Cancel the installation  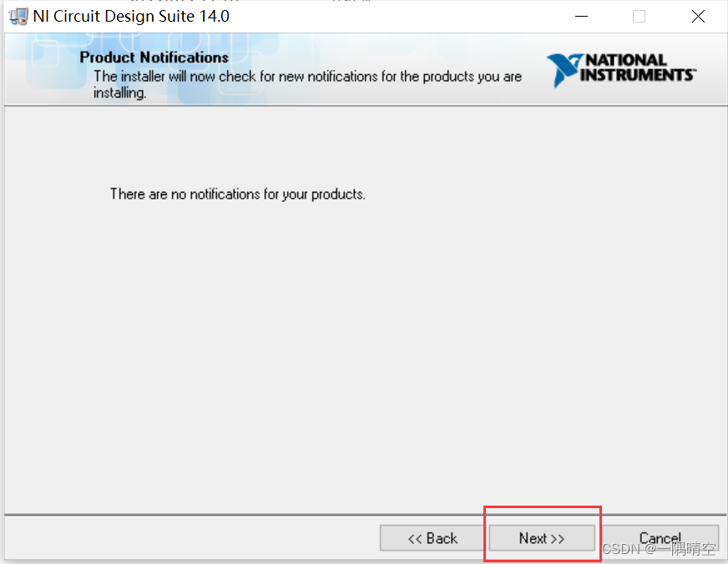(x=660, y=538)
